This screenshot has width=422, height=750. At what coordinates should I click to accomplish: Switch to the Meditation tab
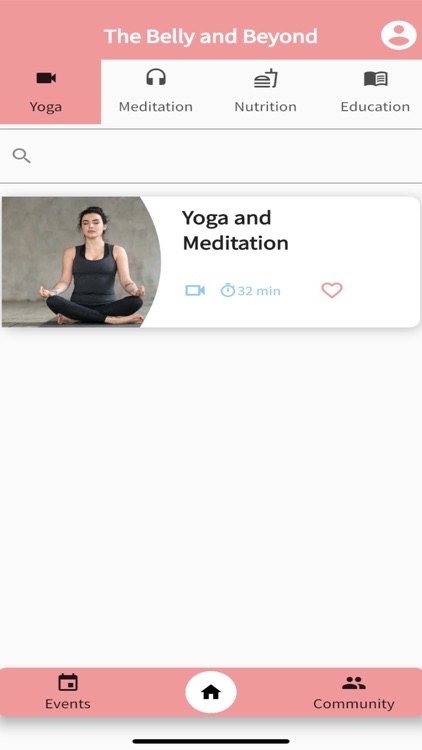(x=156, y=92)
